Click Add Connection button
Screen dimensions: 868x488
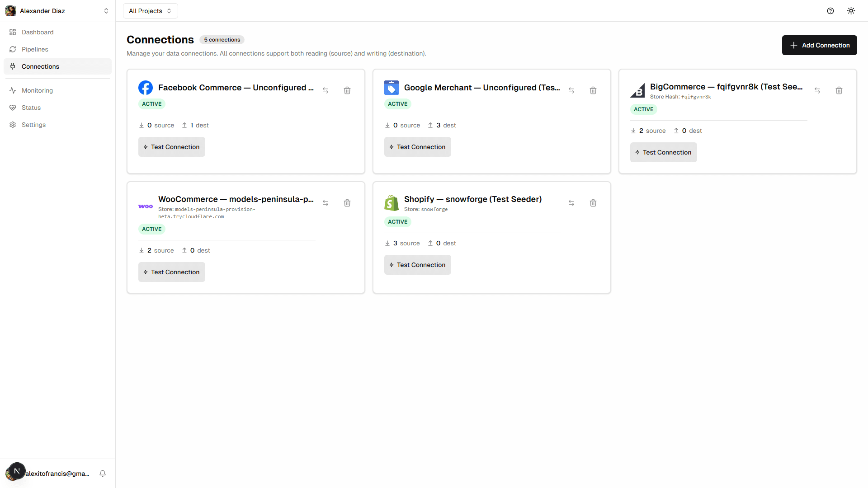pyautogui.click(x=819, y=45)
